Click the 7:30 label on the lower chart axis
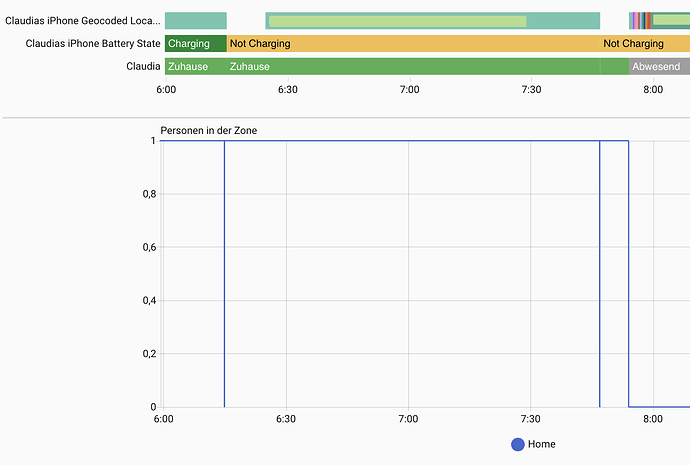The width and height of the screenshot is (690, 465). pos(531,419)
